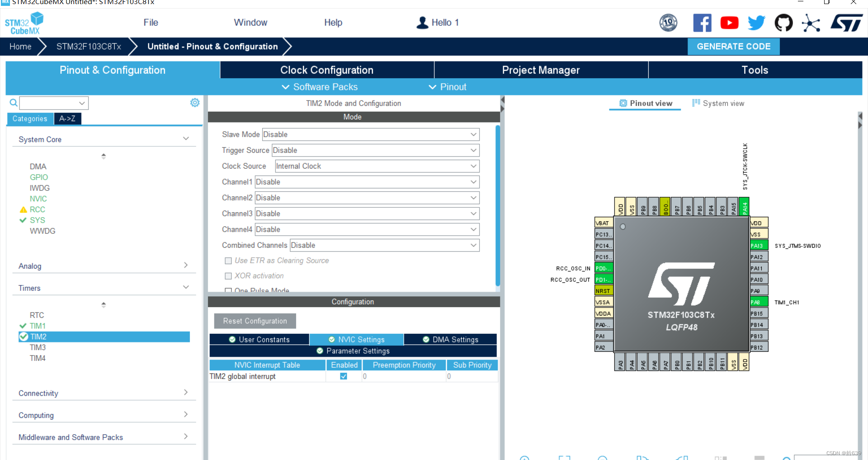The width and height of the screenshot is (868, 460).
Task: Select TIM3 in timers list
Action: (x=38, y=347)
